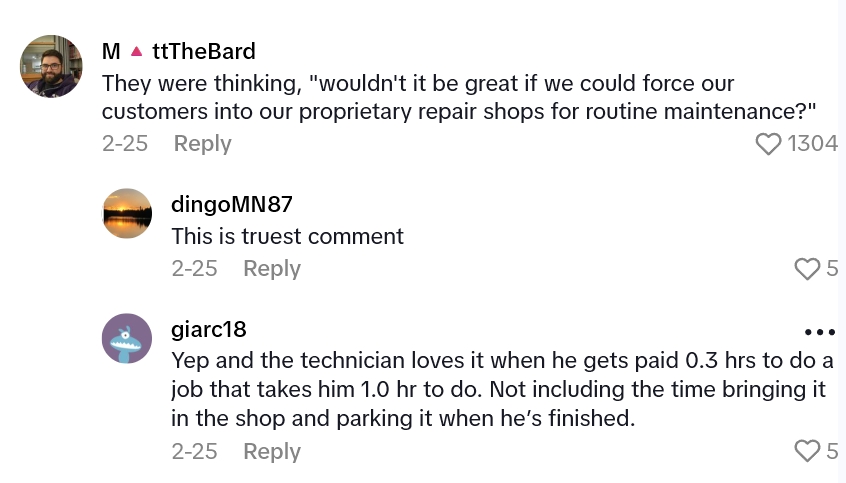Visit the MattTheBard username link
Viewport: 846px width, 483px height.
[x=179, y=51]
